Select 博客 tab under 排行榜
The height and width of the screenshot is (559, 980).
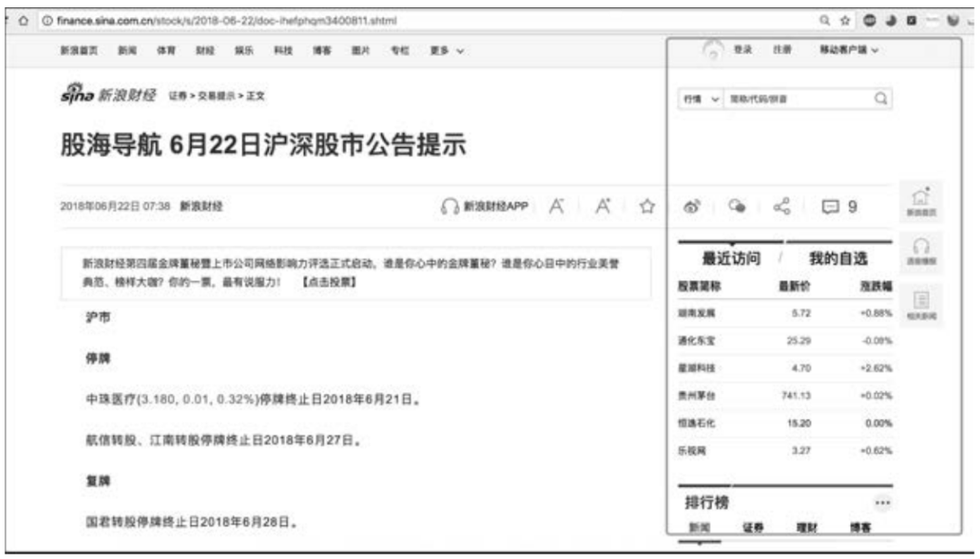(860, 528)
